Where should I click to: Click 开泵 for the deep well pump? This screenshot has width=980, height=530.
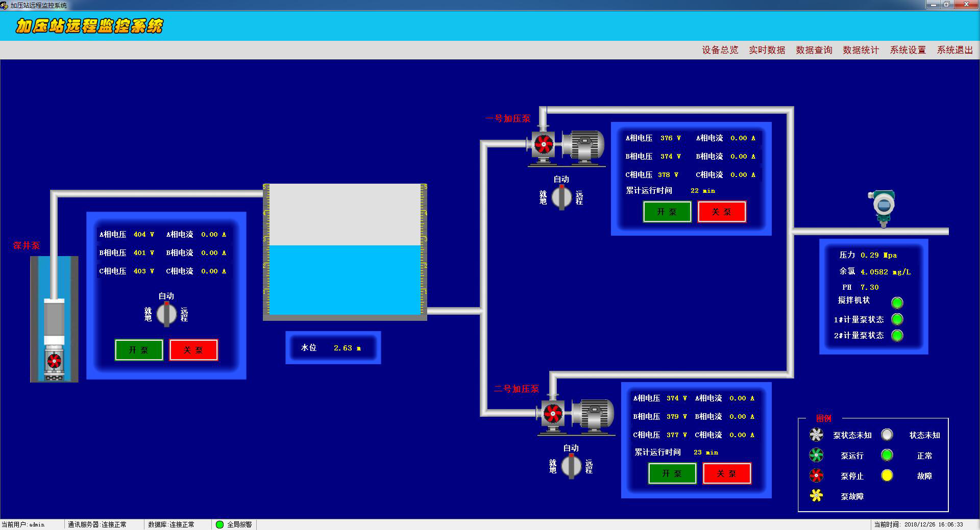[139, 350]
